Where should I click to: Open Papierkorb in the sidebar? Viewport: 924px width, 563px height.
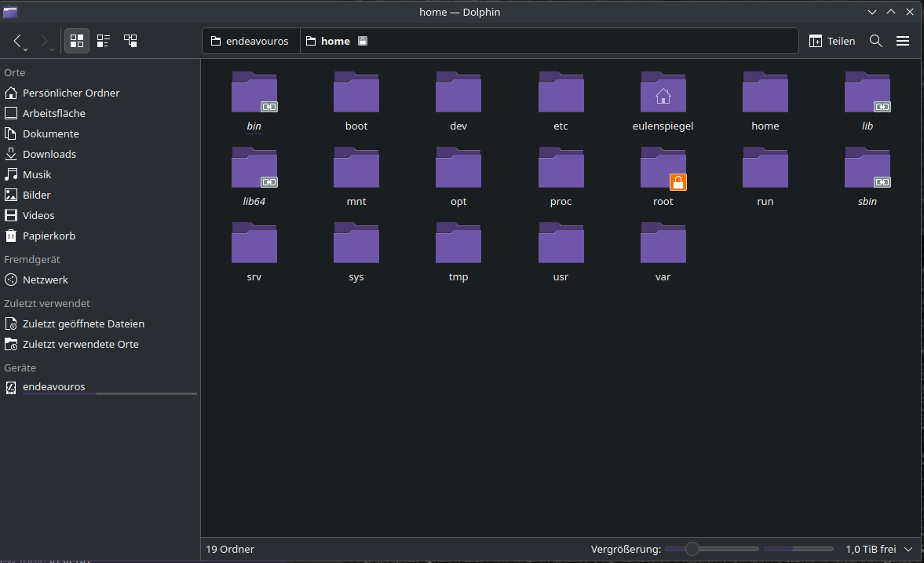(49, 236)
